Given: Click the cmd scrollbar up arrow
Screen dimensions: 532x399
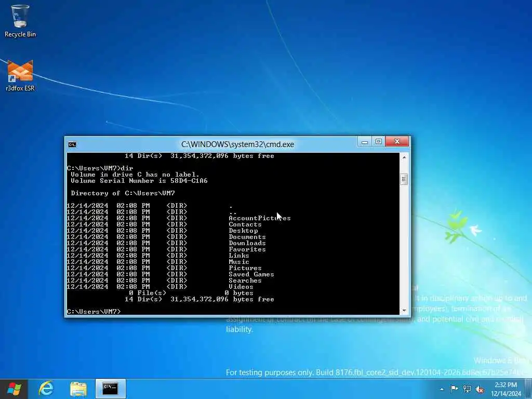Looking at the screenshot, I should [x=404, y=157].
